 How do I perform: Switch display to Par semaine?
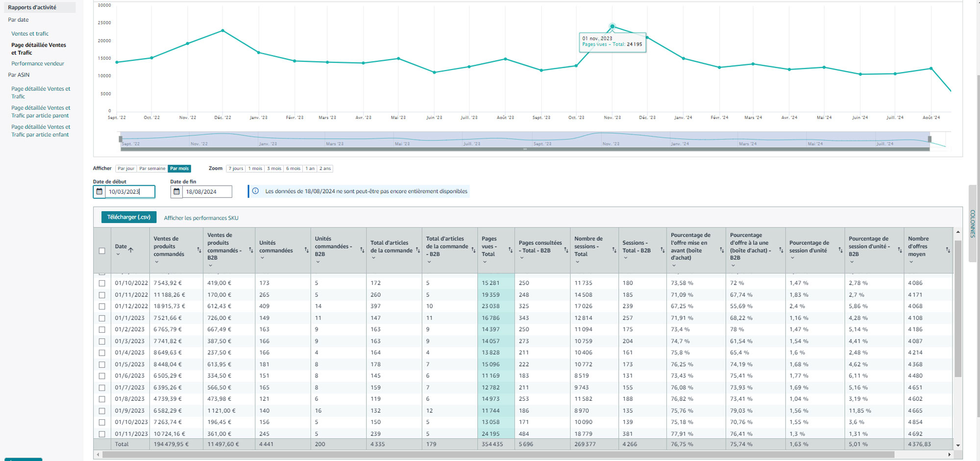click(152, 169)
